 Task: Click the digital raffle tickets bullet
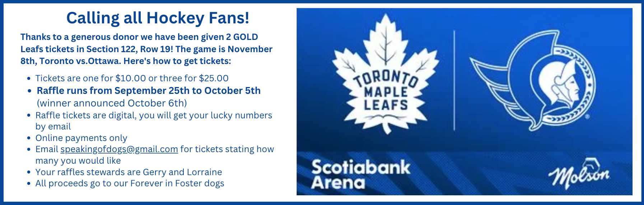pos(154,121)
